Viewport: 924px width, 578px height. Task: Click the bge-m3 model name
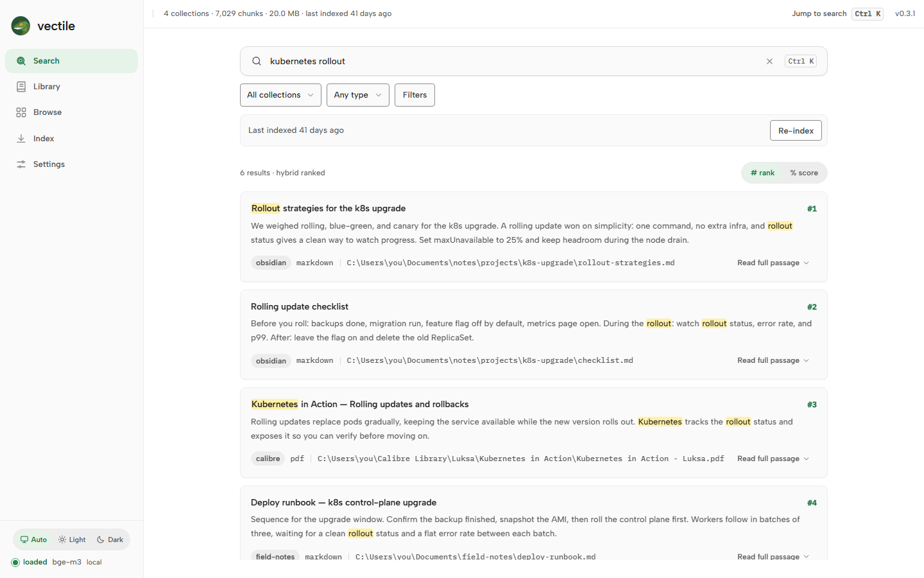[67, 562]
